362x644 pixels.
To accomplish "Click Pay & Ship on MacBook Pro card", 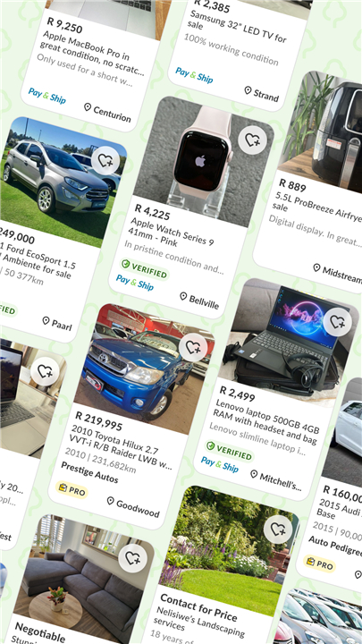I will point(46,96).
